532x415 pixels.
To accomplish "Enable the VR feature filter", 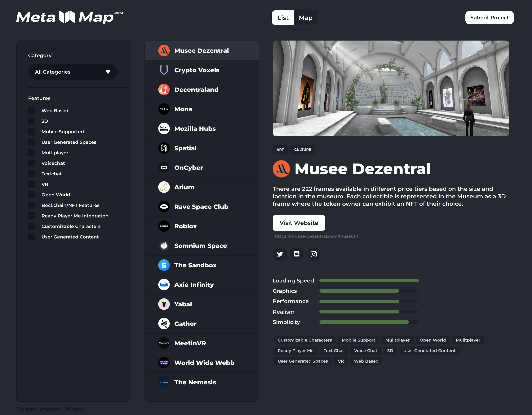I will (31, 184).
